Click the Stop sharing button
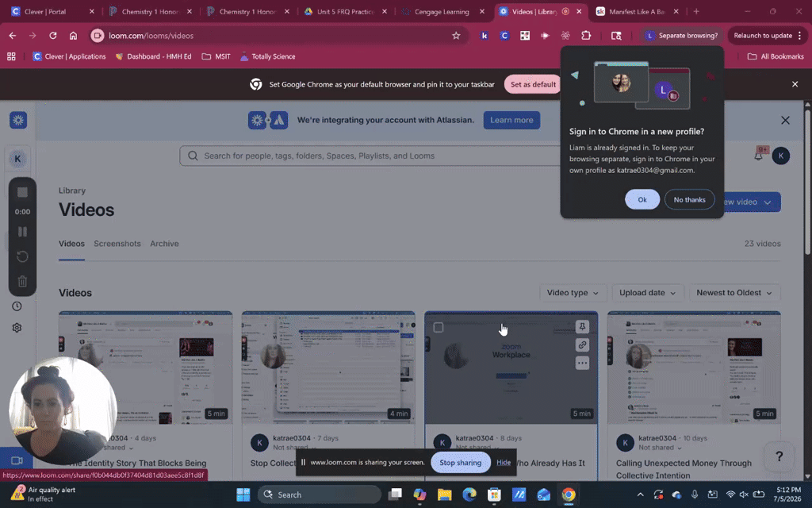 pyautogui.click(x=461, y=463)
